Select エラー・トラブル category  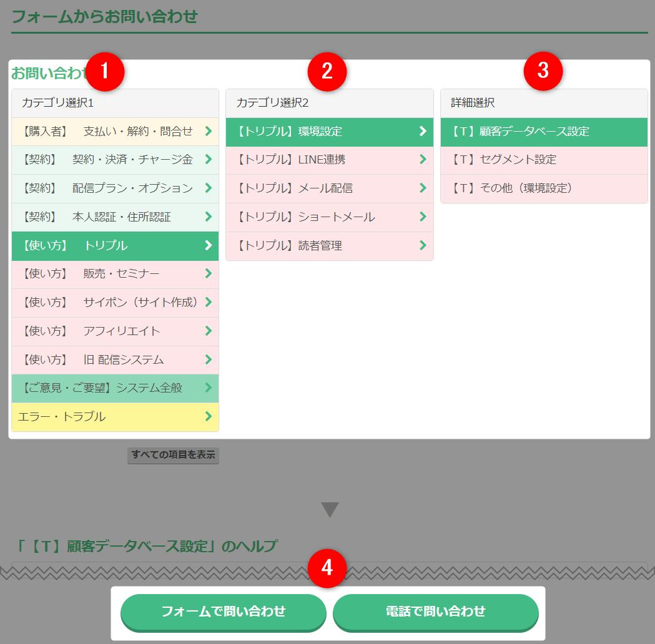pos(115,417)
